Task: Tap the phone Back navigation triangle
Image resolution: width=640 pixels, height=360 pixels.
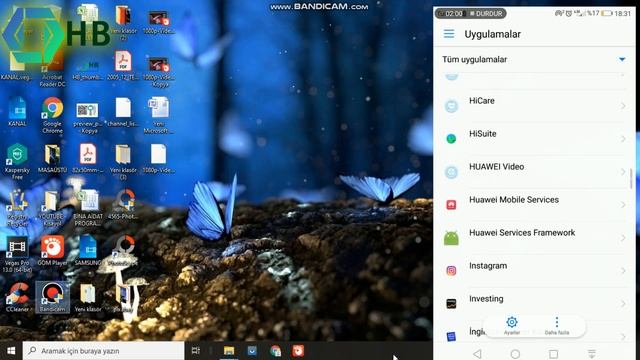Action: tap(477, 353)
